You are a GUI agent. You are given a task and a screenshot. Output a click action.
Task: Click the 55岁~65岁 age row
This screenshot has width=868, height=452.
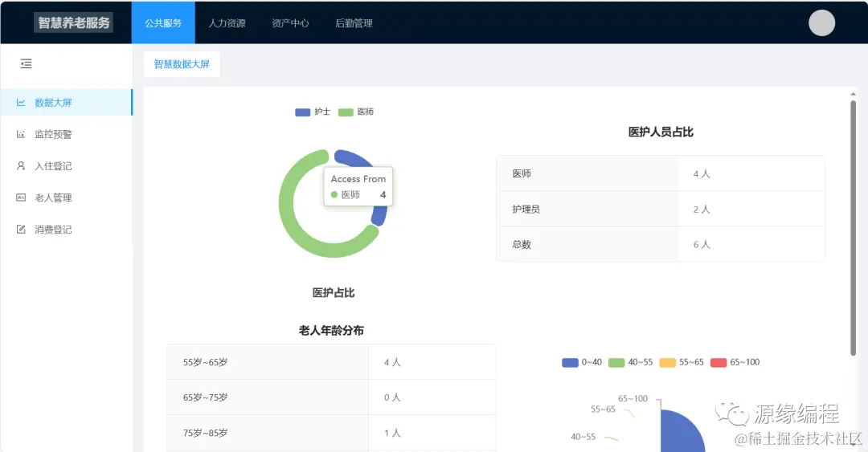331,362
